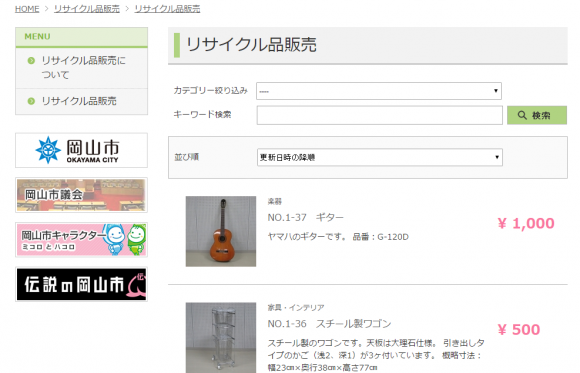Open the last リサイクル品販売 breadcrumb link
The width and height of the screenshot is (580, 373).
pyautogui.click(x=167, y=9)
